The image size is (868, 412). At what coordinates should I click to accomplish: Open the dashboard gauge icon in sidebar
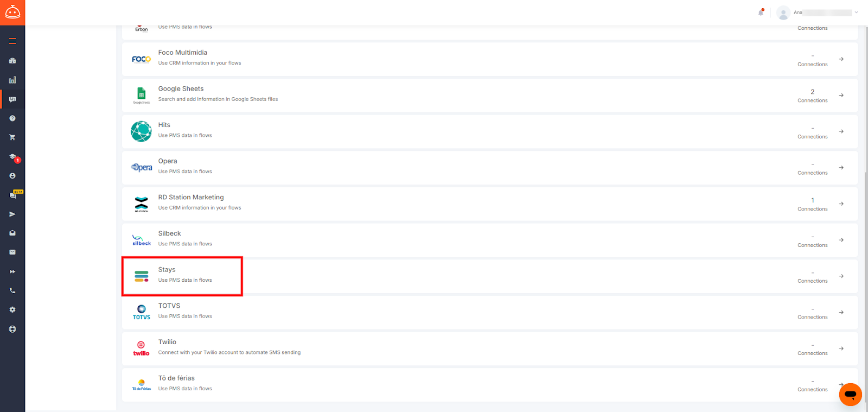coord(12,61)
